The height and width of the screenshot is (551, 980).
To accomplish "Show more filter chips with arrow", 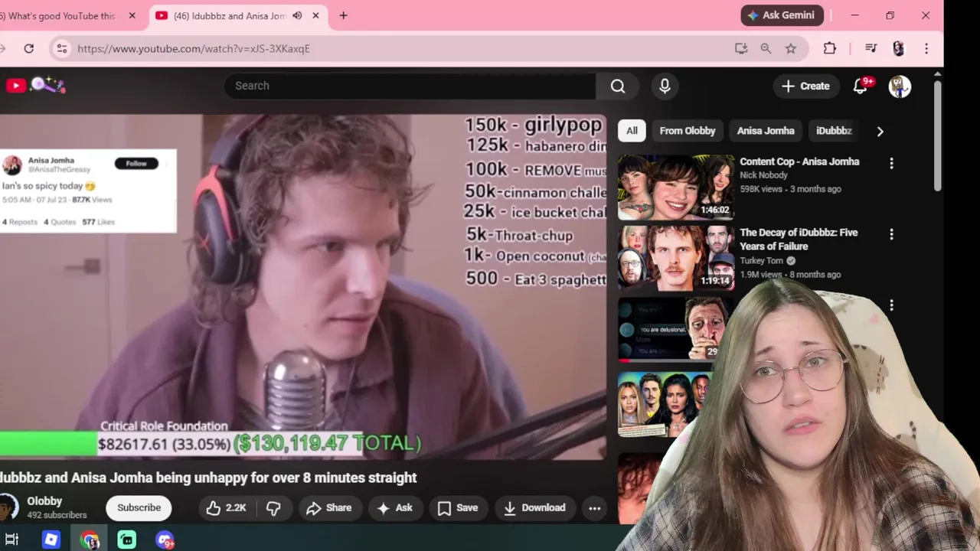I will coord(880,131).
